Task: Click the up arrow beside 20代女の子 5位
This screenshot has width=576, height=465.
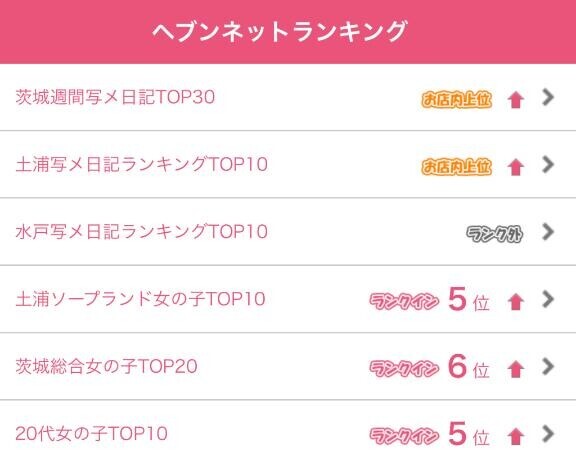Action: [x=516, y=436]
